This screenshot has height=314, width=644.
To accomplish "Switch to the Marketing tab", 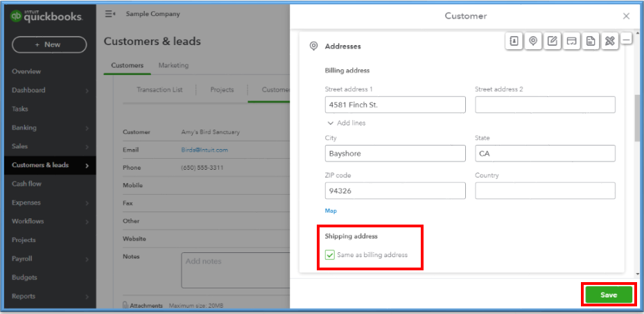I will pos(173,66).
